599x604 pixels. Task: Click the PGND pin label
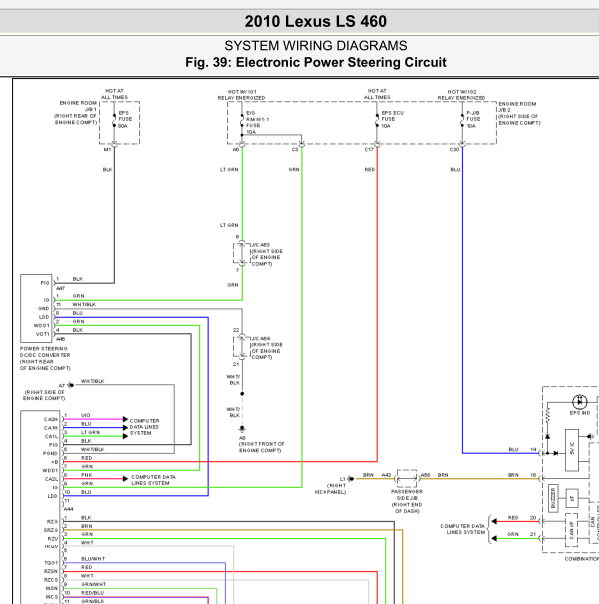(x=50, y=453)
